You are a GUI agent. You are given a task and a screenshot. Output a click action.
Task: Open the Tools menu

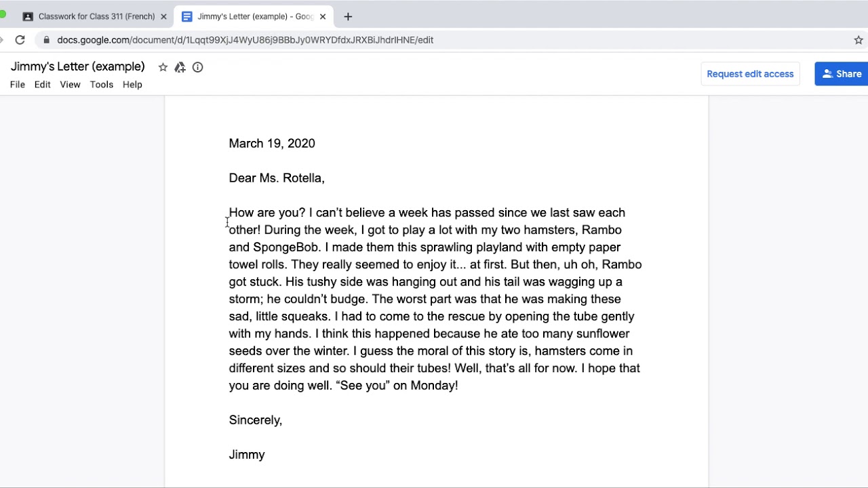pyautogui.click(x=101, y=85)
